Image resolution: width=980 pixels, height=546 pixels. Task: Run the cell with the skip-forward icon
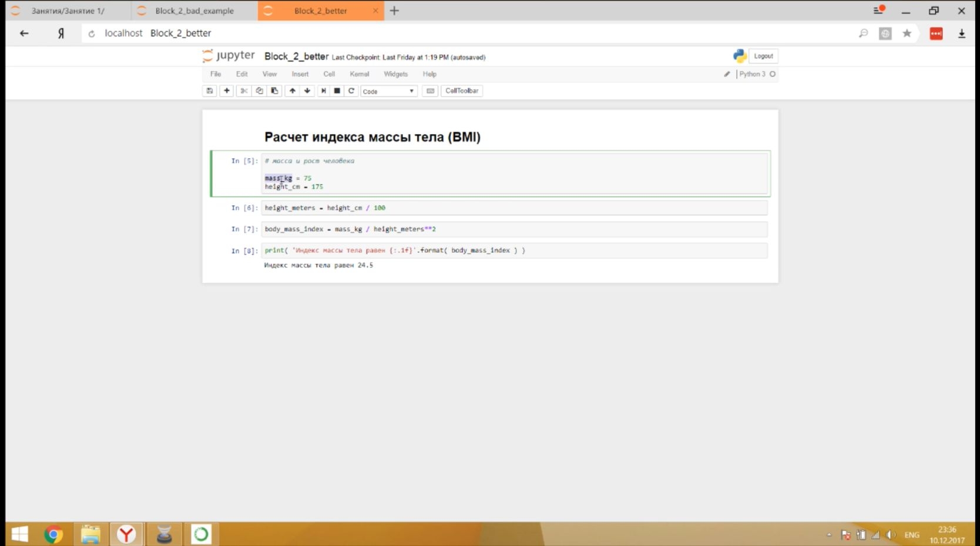pos(323,91)
